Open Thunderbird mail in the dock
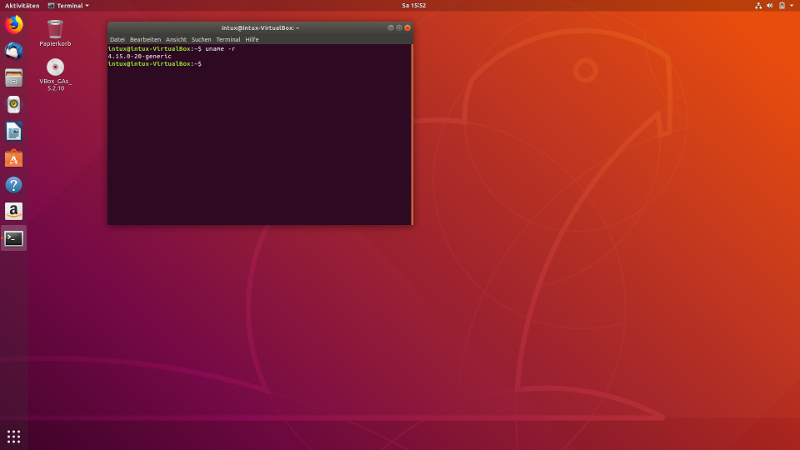800x450 pixels. click(x=14, y=51)
